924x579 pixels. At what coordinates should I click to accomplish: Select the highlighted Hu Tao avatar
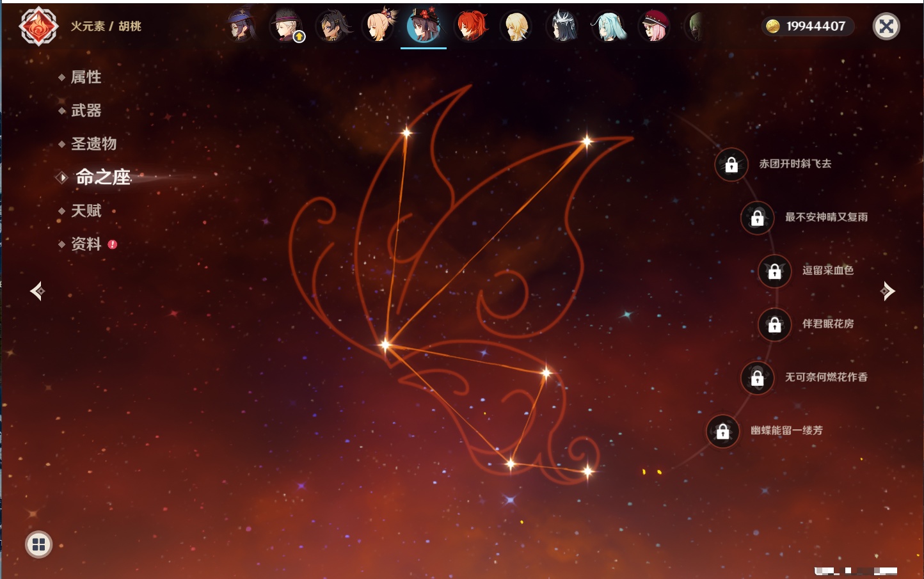click(x=424, y=27)
